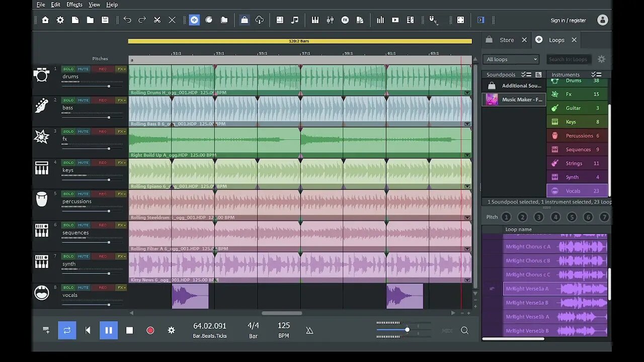This screenshot has width=644, height=362.
Task: Expand Kitty News clip menu arrow
Action: click(x=467, y=280)
